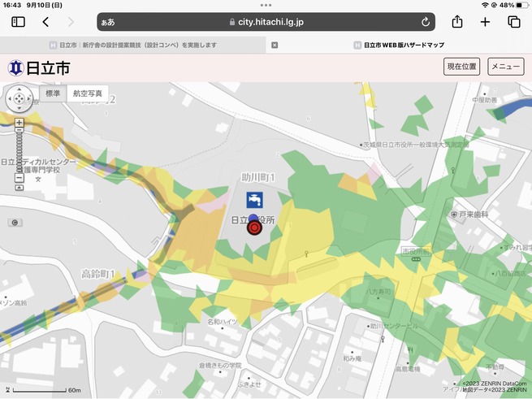
Task: Select the red circular location marker
Action: (x=254, y=228)
